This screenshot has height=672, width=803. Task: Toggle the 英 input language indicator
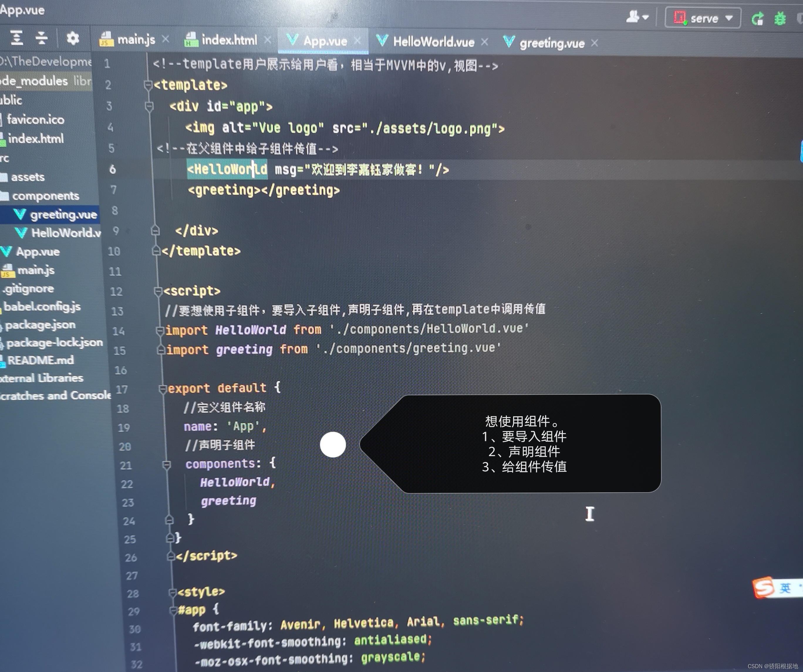(x=785, y=588)
